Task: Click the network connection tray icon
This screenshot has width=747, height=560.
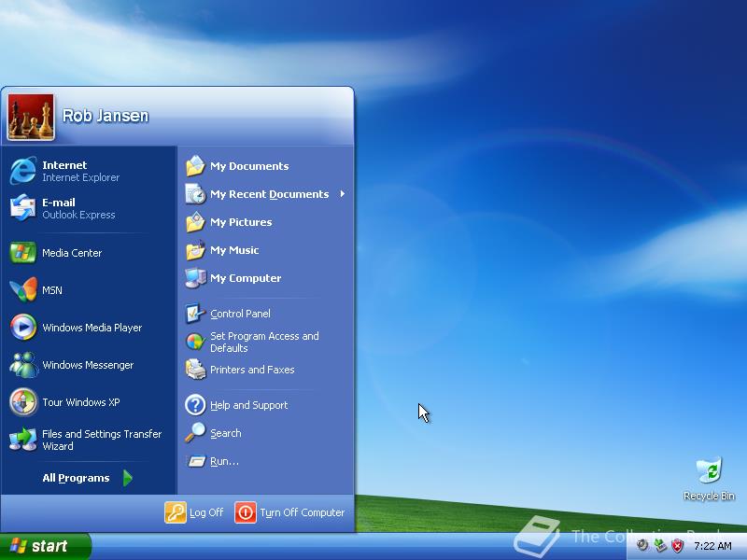Action: pos(660,545)
